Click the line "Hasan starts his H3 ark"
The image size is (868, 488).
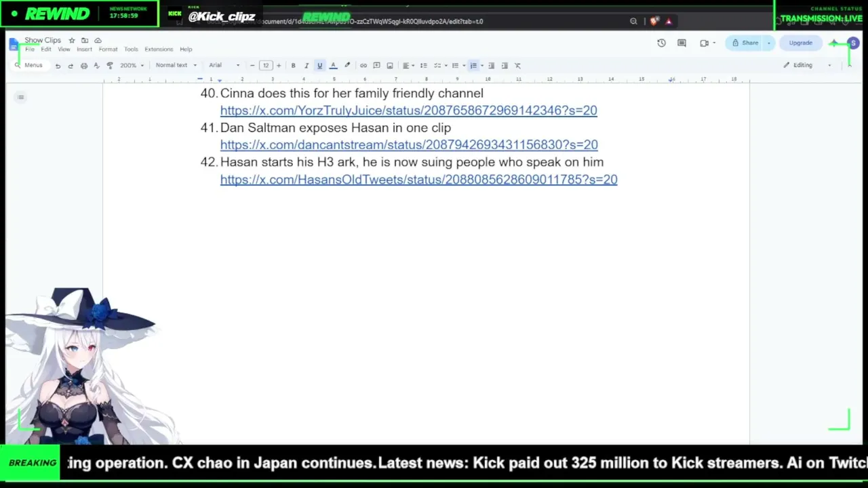pyautogui.click(x=412, y=163)
